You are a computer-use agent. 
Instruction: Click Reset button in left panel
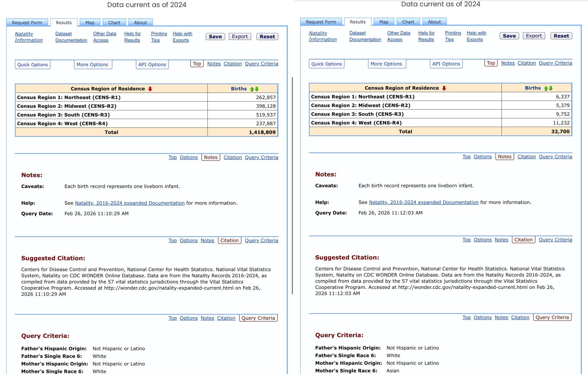pos(267,37)
